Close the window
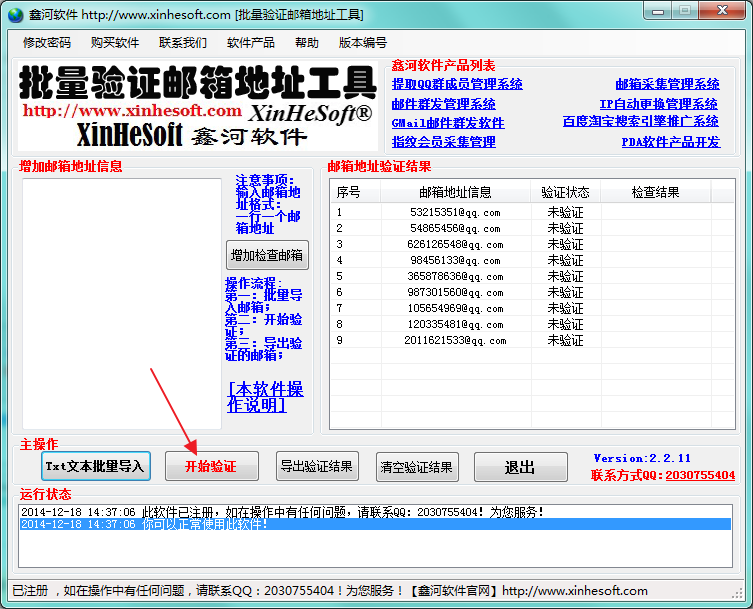 pos(722,11)
